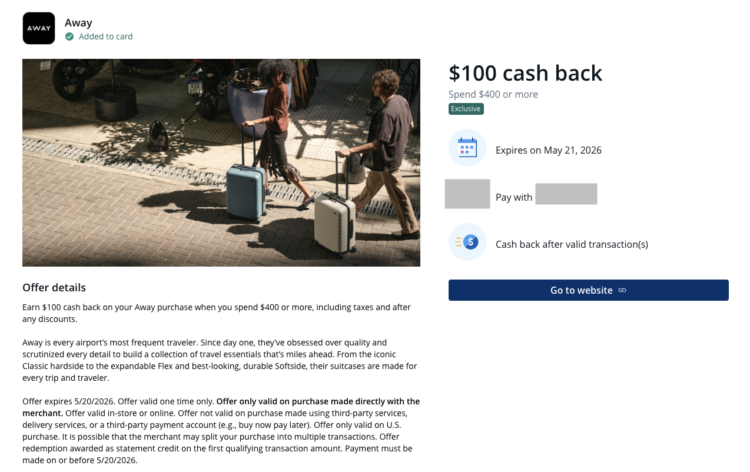Click the Added to card status text
This screenshot has height=472, width=750.
pyautogui.click(x=105, y=37)
